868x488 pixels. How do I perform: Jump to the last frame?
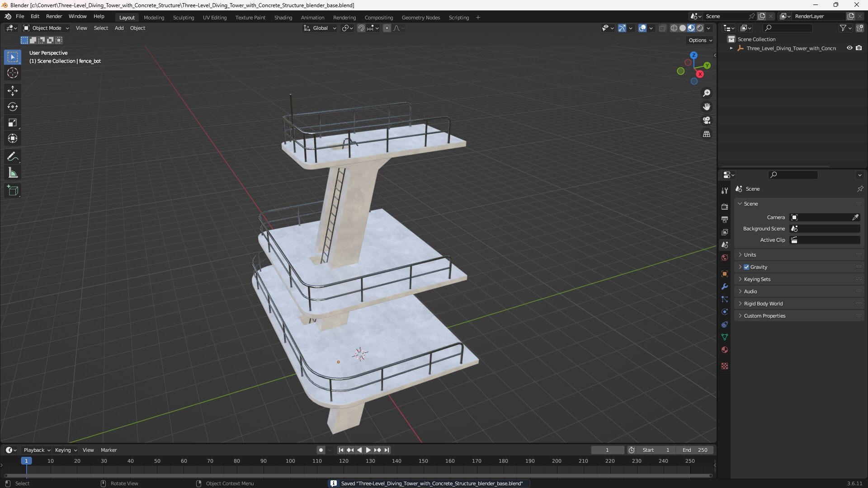pos(387,450)
